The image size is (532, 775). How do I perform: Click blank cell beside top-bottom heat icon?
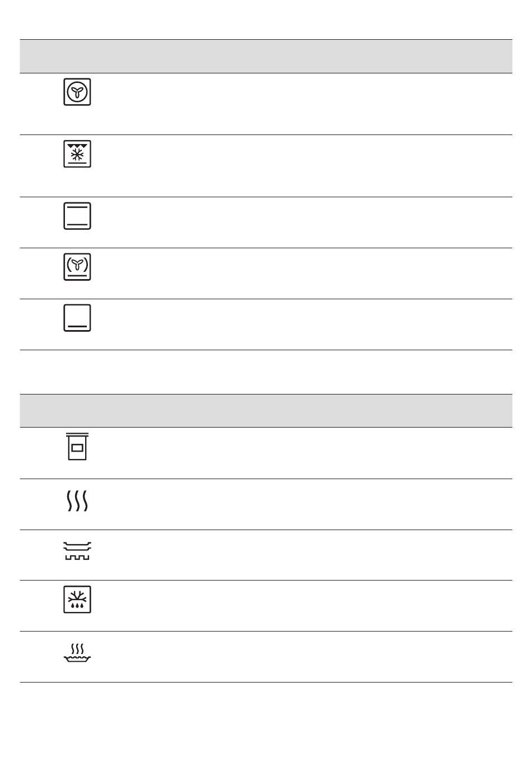[x=314, y=222]
